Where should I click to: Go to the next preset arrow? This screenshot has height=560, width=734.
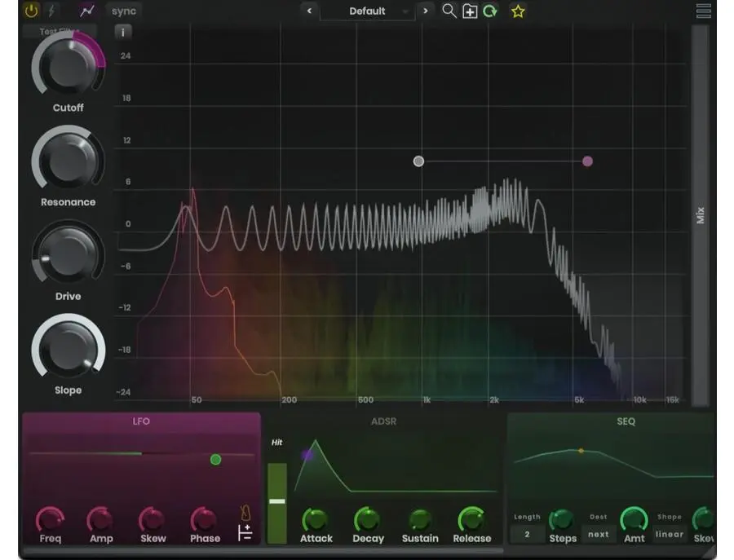coord(425,11)
